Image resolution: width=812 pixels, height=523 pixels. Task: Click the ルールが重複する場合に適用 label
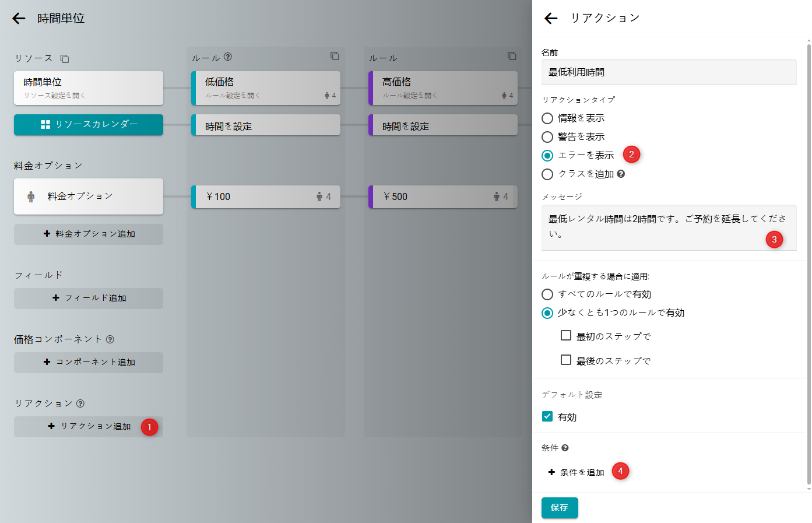[595, 276]
